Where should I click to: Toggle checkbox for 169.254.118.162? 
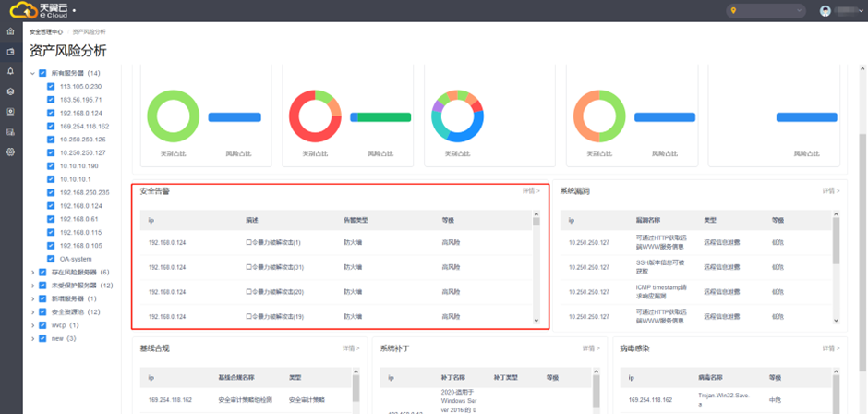(52, 126)
